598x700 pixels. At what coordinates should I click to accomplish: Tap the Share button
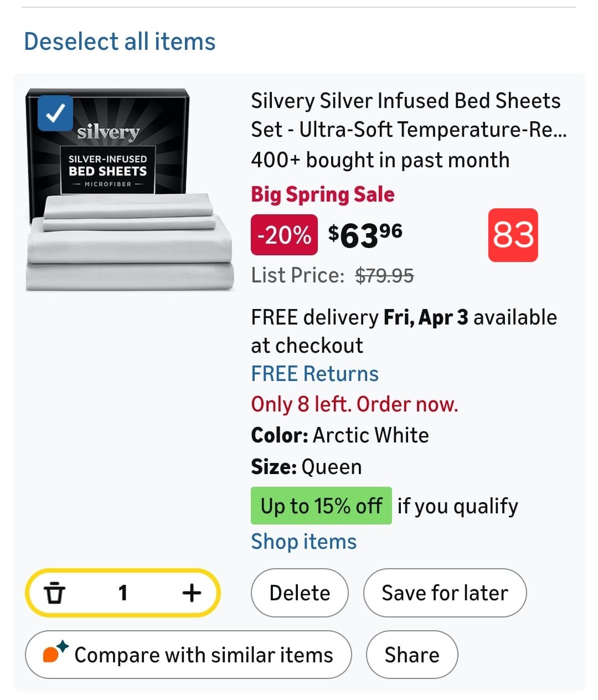pyautogui.click(x=412, y=655)
